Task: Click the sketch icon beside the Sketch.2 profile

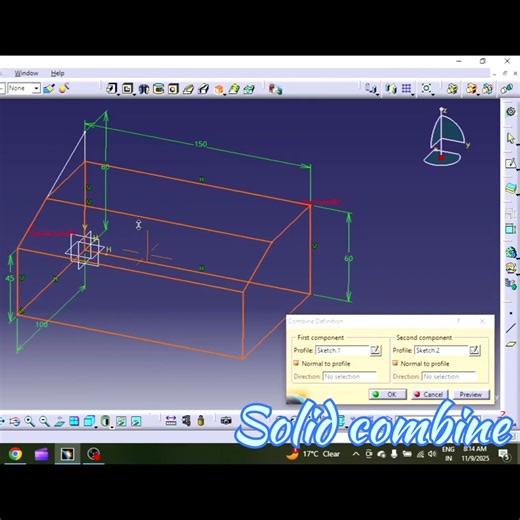Action: pos(474,350)
